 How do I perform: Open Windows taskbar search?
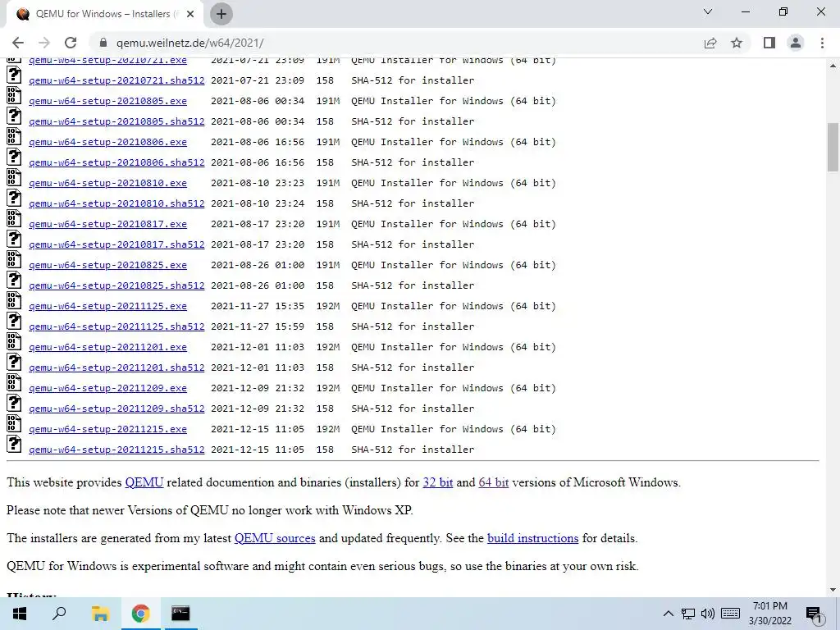[x=59, y=614]
